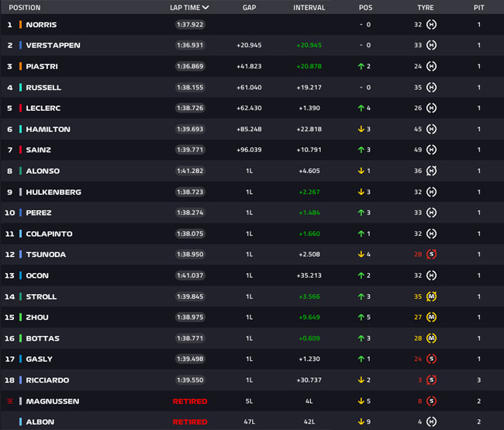Sort by the TYRE column header
The height and width of the screenshot is (430, 504).
(425, 8)
